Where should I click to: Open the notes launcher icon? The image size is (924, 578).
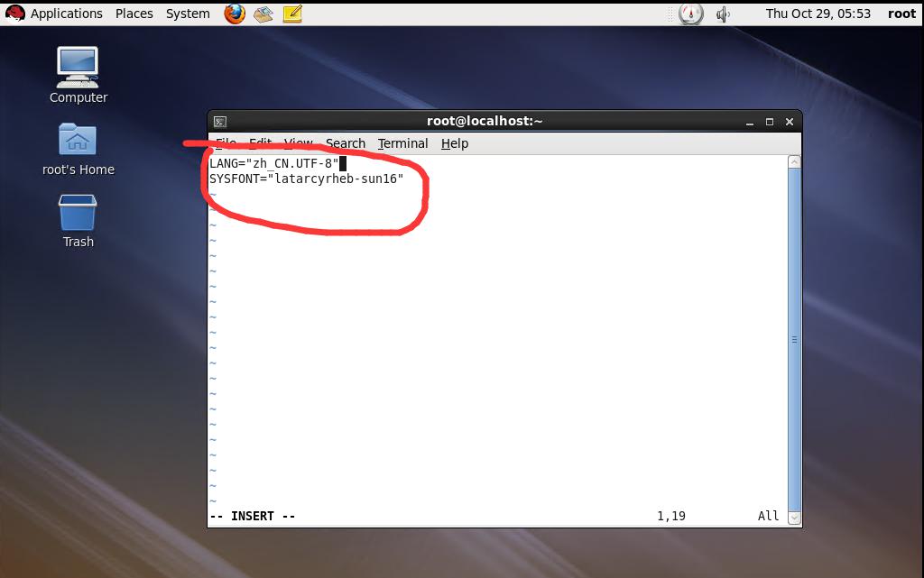292,14
